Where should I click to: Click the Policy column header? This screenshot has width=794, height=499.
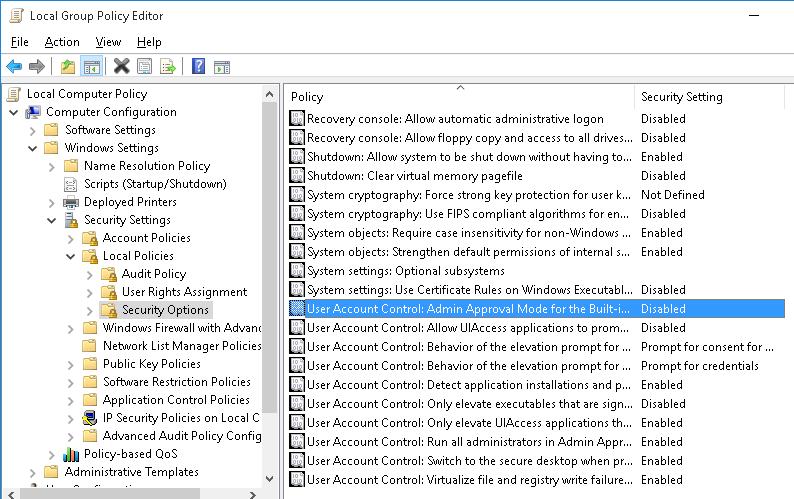[x=307, y=97]
